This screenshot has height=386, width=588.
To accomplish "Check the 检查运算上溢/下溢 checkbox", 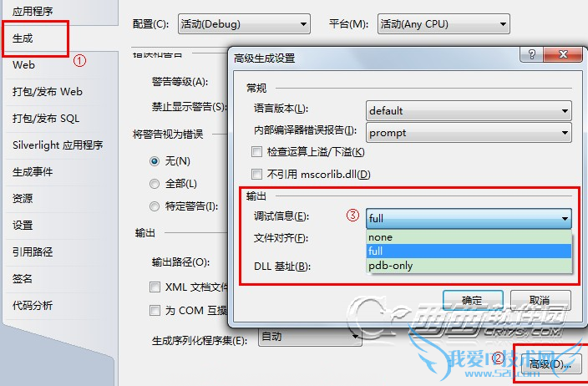I will [257, 152].
